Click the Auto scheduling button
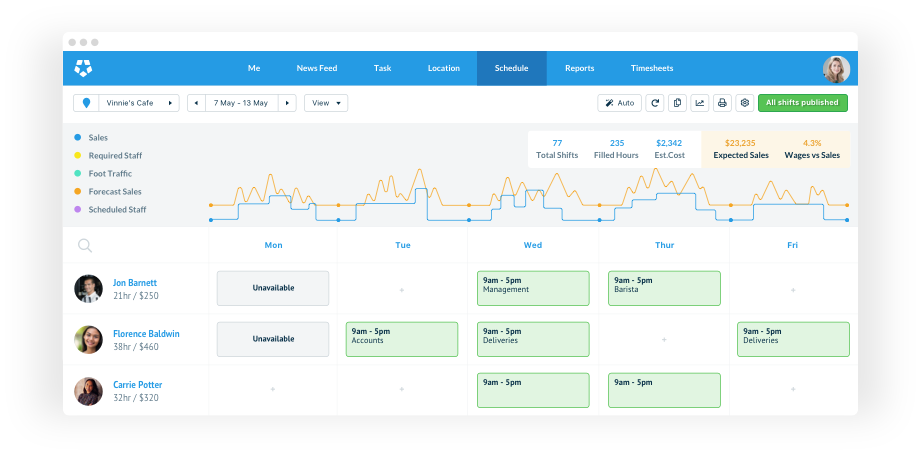This screenshot has width=920, height=454. coord(619,103)
